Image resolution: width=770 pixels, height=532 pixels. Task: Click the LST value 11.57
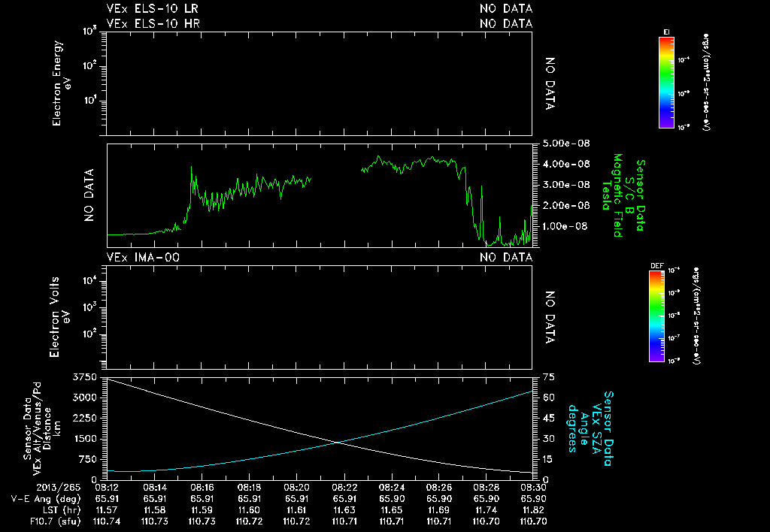point(107,510)
